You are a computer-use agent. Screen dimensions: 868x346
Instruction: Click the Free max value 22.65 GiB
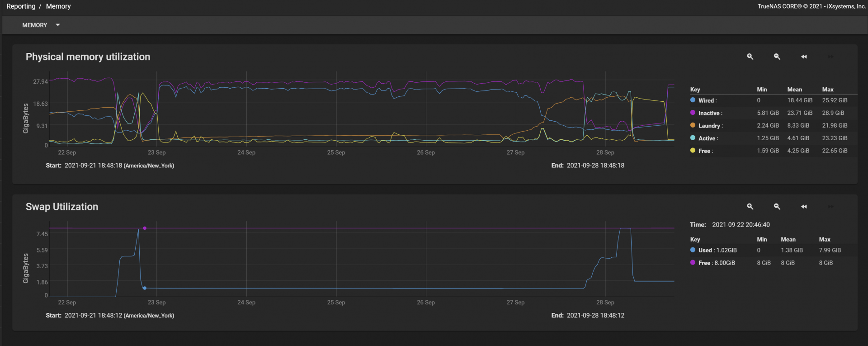tap(835, 151)
